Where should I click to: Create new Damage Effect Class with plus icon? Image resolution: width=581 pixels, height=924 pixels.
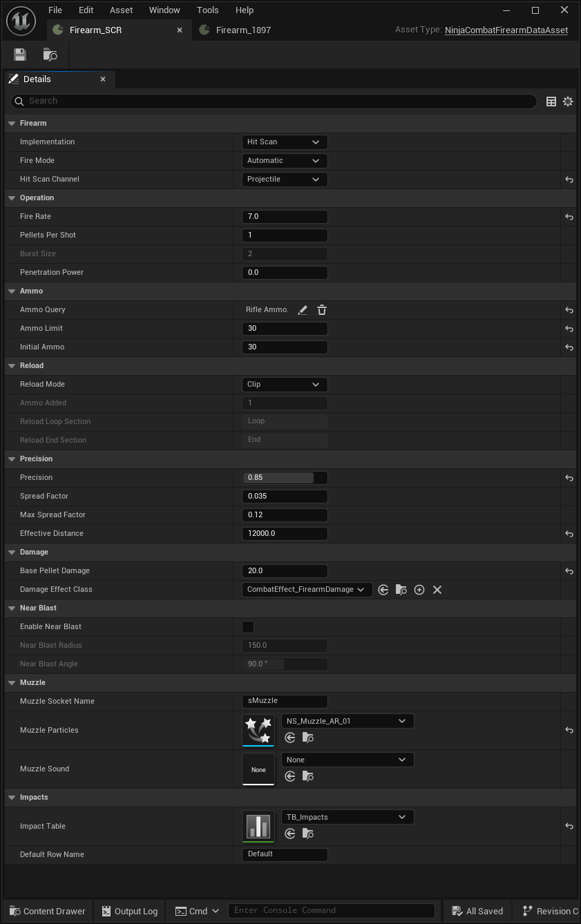tap(419, 590)
